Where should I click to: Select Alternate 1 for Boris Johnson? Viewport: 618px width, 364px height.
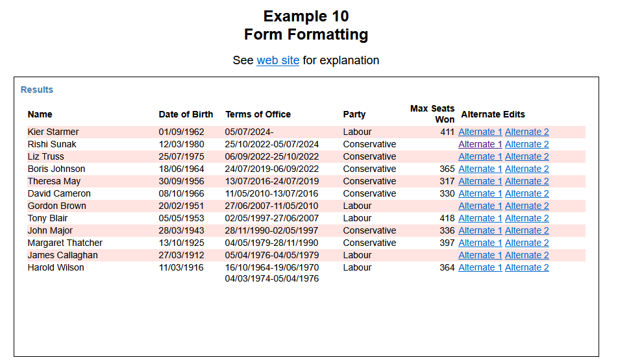coord(480,169)
